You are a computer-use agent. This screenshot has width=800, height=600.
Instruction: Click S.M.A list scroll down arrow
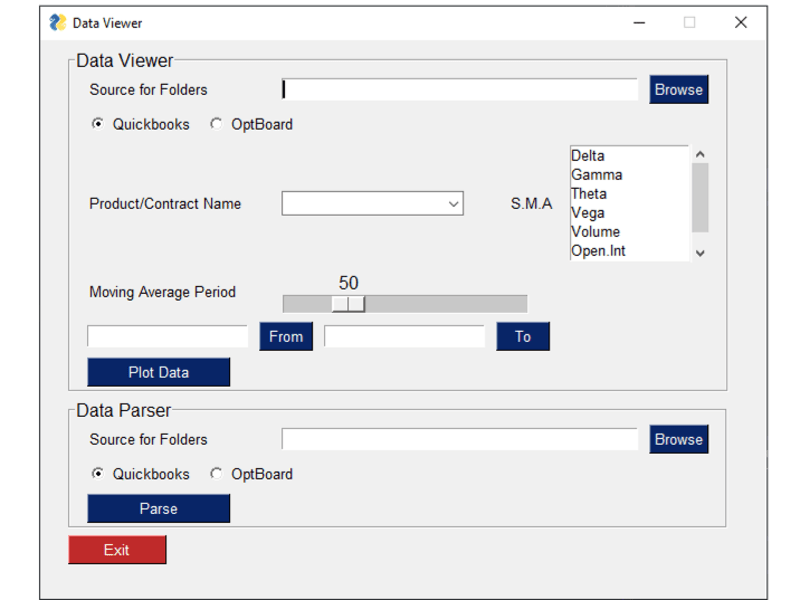[x=700, y=253]
